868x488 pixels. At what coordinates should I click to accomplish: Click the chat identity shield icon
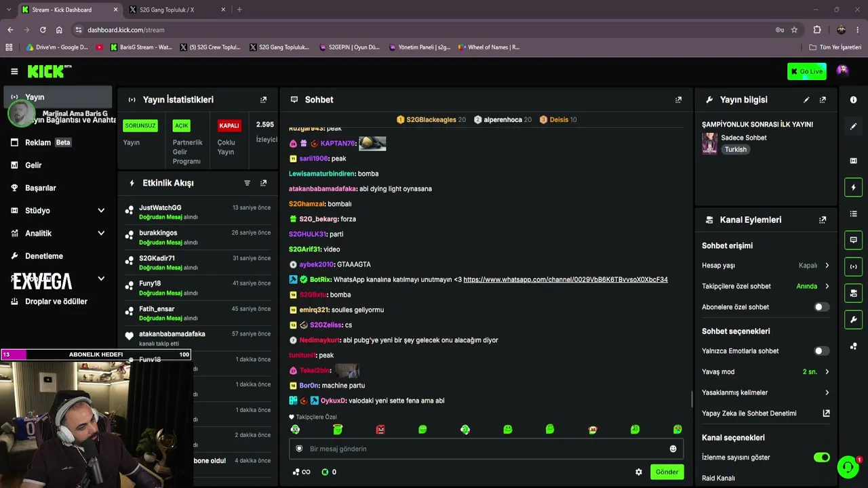tap(299, 449)
